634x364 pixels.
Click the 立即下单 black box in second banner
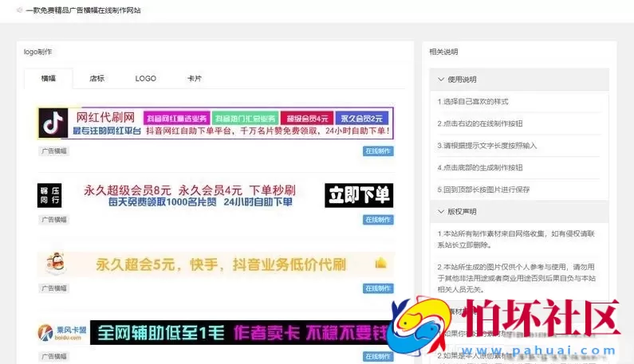[x=359, y=195]
